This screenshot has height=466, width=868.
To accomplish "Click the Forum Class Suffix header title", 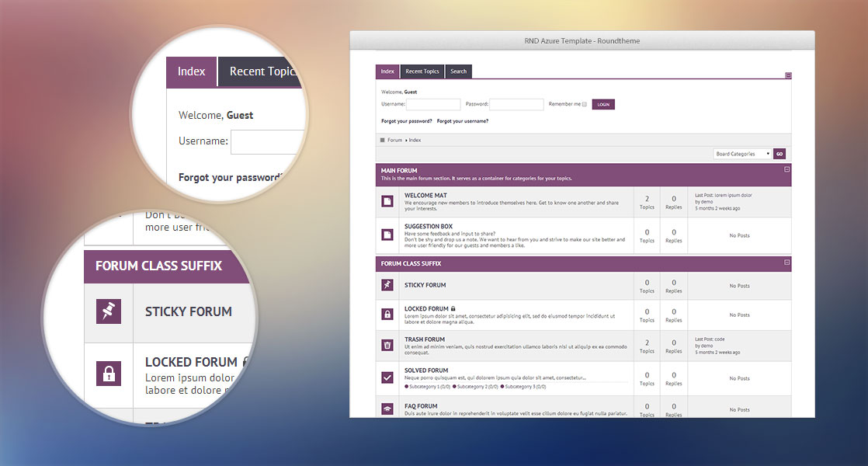I will [411, 263].
